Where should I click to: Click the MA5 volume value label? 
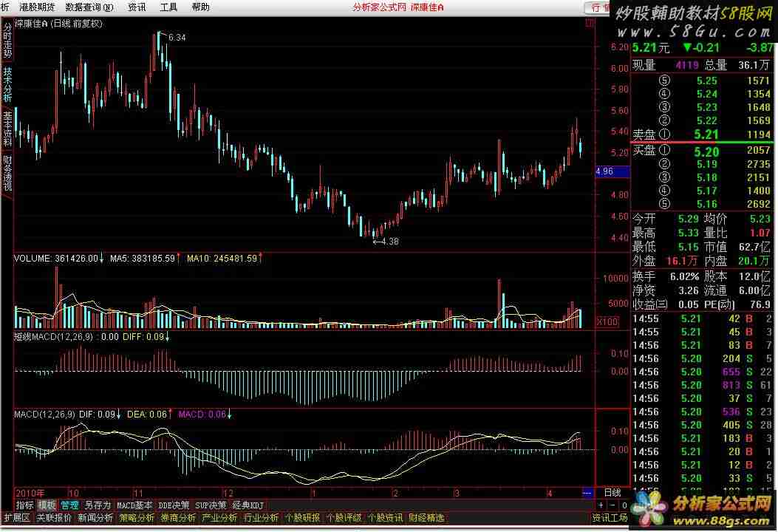[144, 259]
